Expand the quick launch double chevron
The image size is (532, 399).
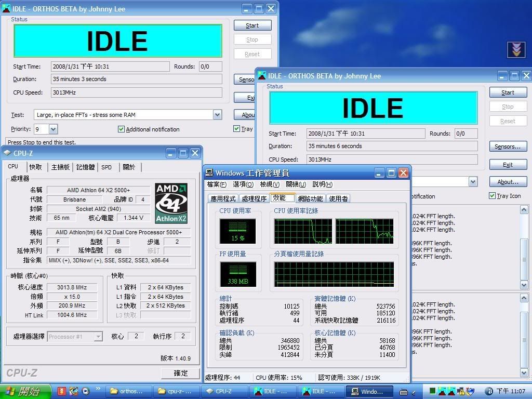point(98,389)
